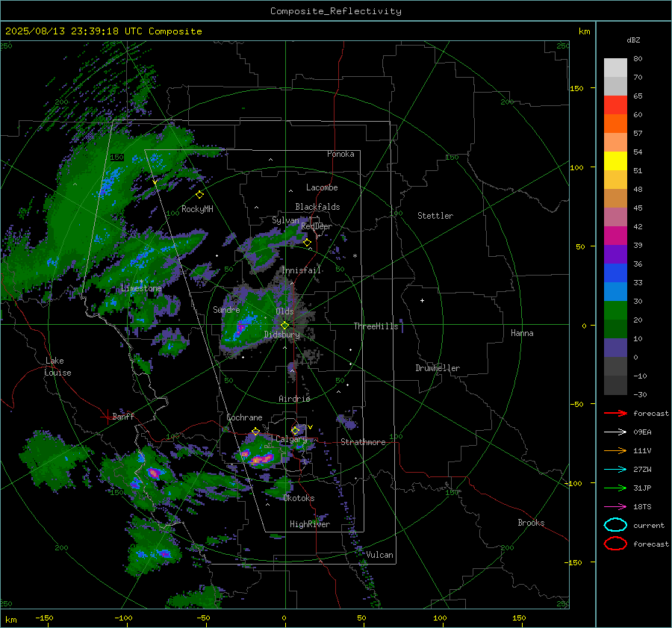Click the red cross marker beside Banff
The height and width of the screenshot is (628, 672).
107,417
